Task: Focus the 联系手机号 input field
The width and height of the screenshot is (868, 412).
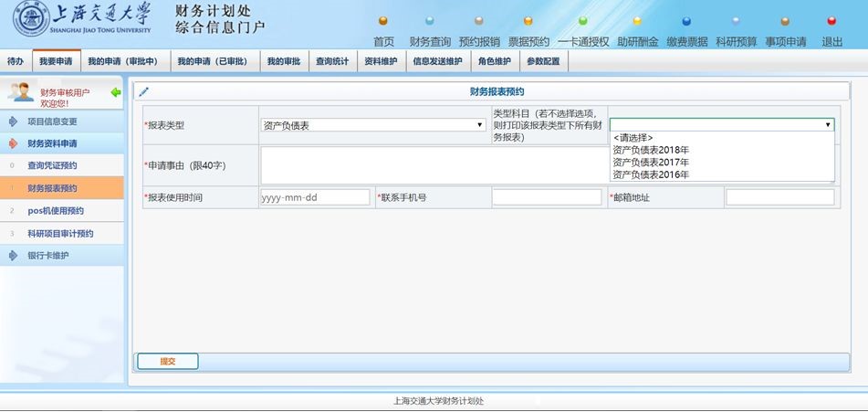Action: (x=547, y=197)
